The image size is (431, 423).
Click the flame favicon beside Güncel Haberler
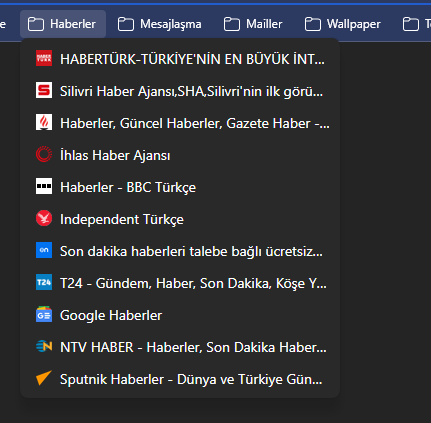tap(44, 122)
